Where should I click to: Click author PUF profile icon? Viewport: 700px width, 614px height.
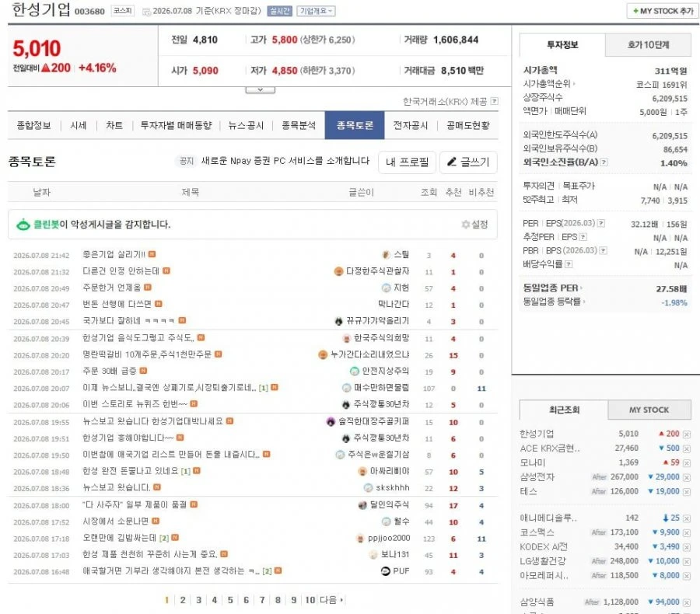(x=386, y=570)
